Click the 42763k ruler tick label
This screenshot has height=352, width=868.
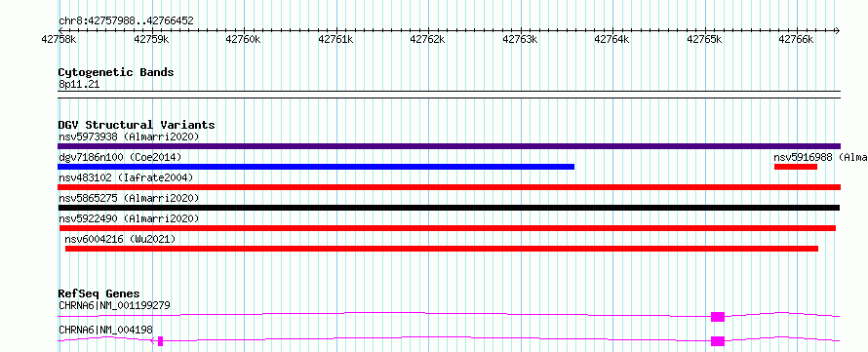(520, 40)
